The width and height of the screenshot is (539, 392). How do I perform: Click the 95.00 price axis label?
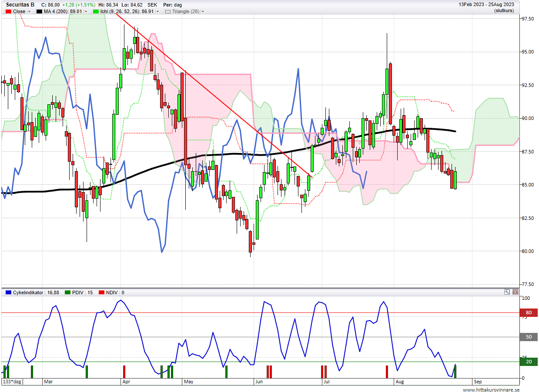(528, 52)
